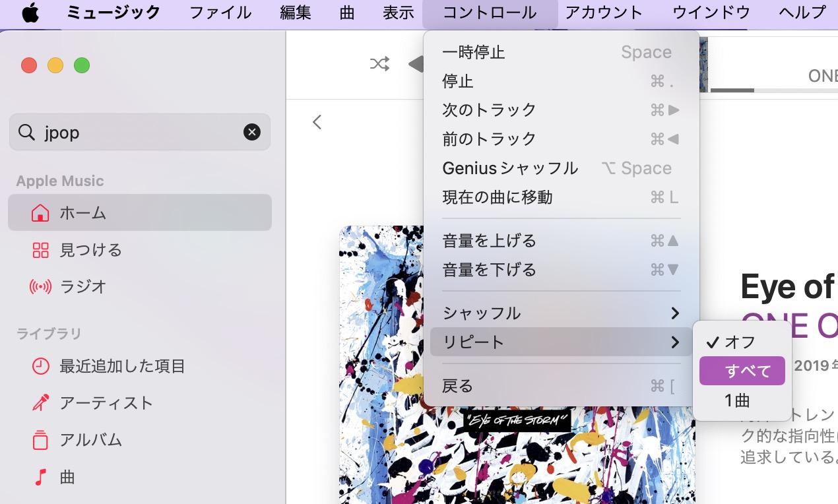Open the アカウント menu
838x504 pixels.
pos(604,13)
